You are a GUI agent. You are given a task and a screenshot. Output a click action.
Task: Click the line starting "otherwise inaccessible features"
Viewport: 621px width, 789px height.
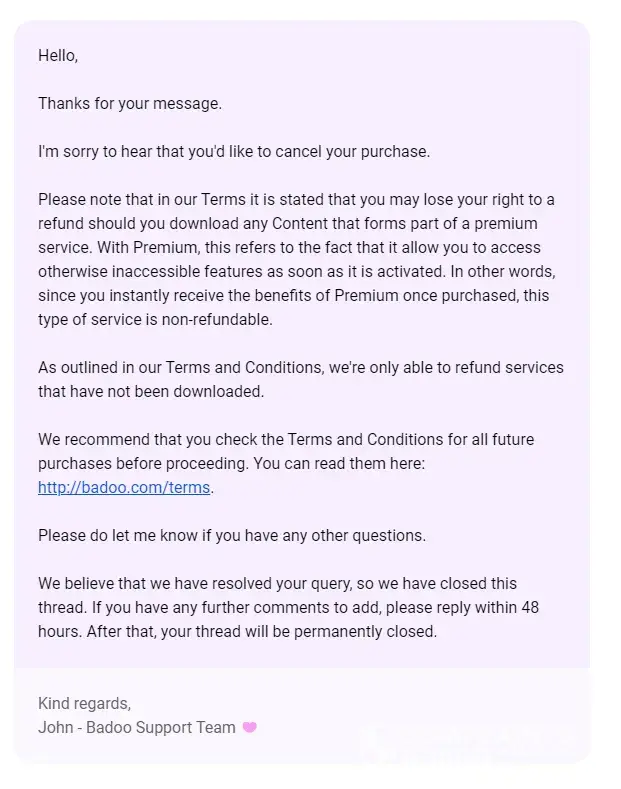click(296, 272)
